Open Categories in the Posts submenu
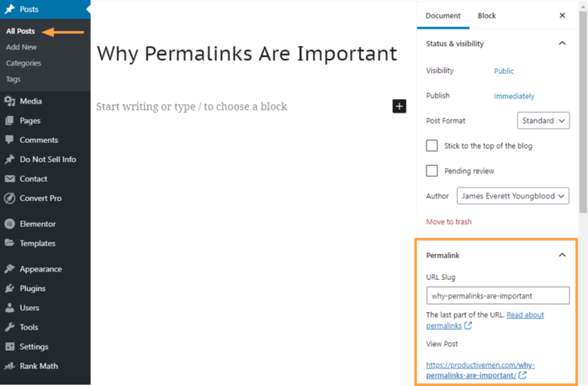The height and width of the screenshot is (386, 588). [24, 63]
